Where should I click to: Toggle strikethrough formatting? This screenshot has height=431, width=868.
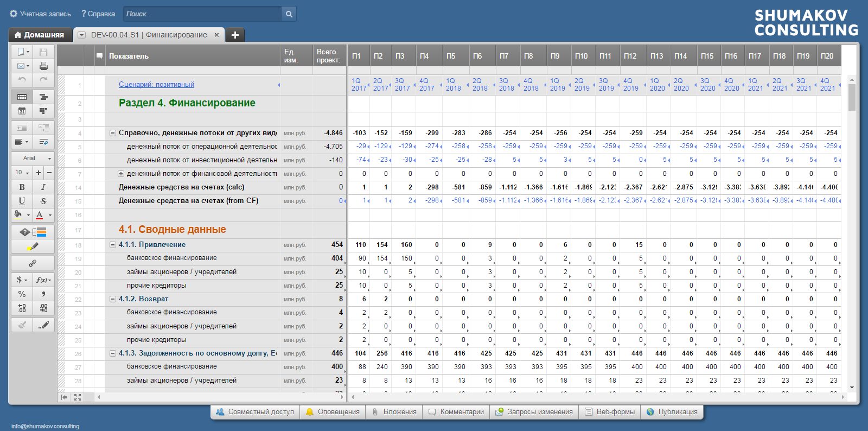point(43,201)
